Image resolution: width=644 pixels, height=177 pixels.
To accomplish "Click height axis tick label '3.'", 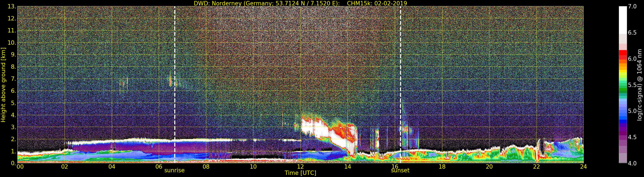I will 14,127.
